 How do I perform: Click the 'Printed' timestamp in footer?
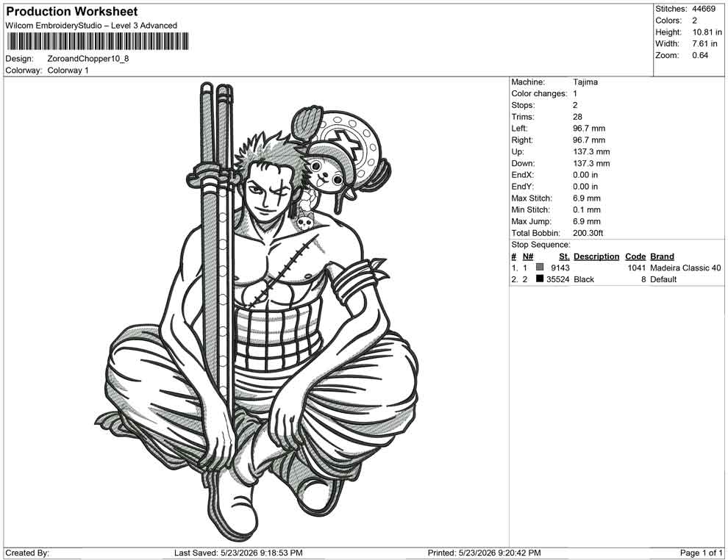pyautogui.click(x=485, y=553)
